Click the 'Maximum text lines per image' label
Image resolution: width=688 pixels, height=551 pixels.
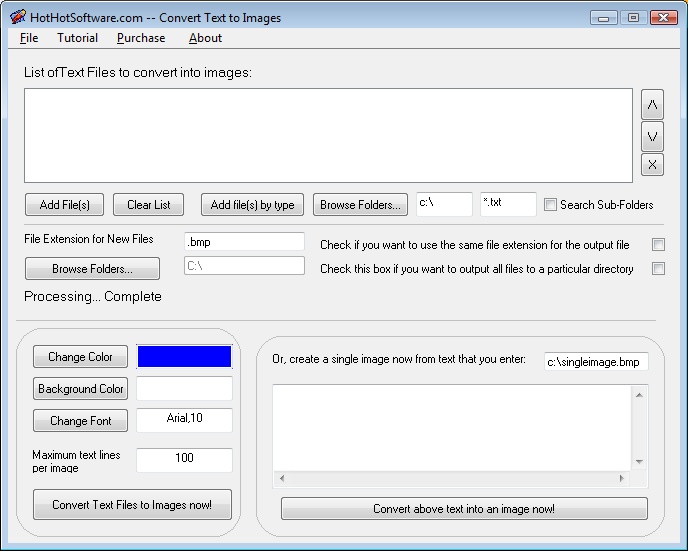[76, 461]
